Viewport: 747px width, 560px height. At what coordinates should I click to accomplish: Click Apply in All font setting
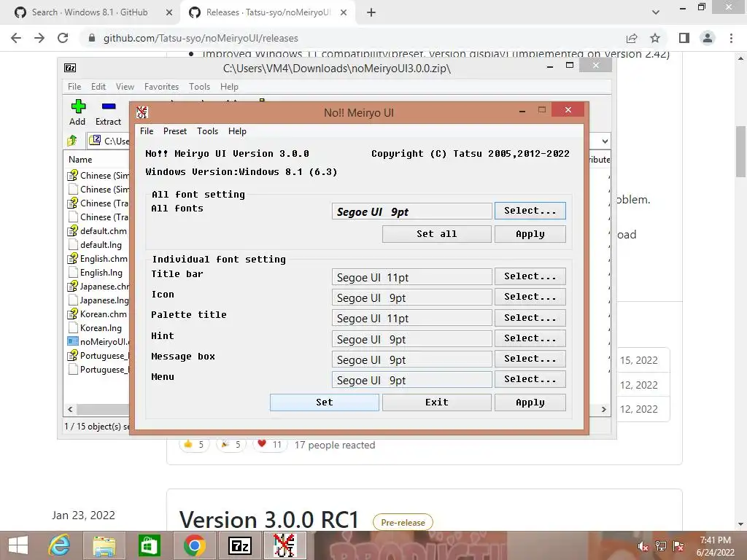(530, 234)
